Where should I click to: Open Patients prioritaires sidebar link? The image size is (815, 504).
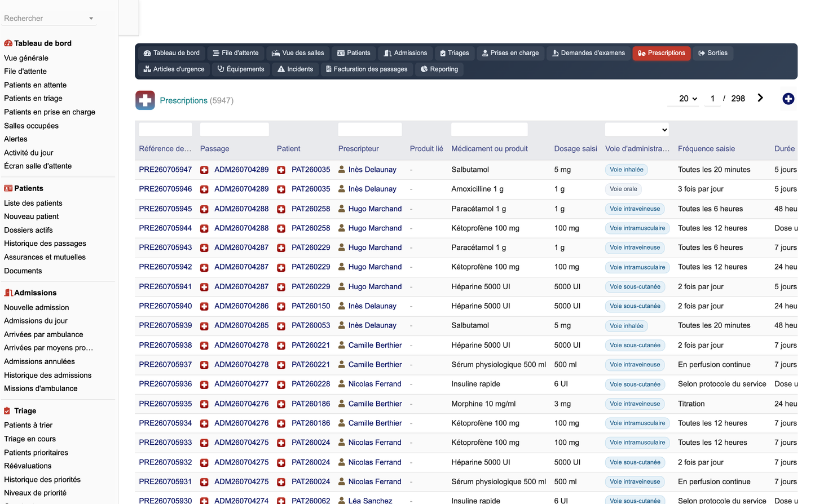[x=36, y=453]
